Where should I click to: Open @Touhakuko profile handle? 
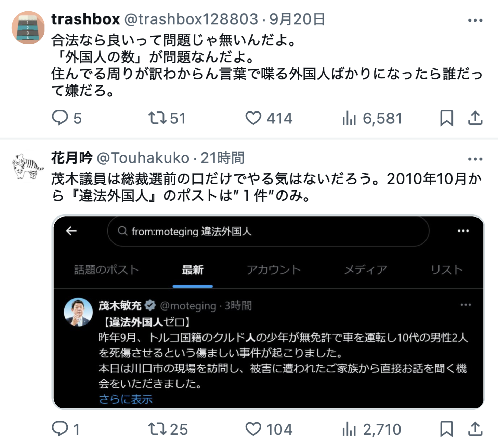(143, 158)
